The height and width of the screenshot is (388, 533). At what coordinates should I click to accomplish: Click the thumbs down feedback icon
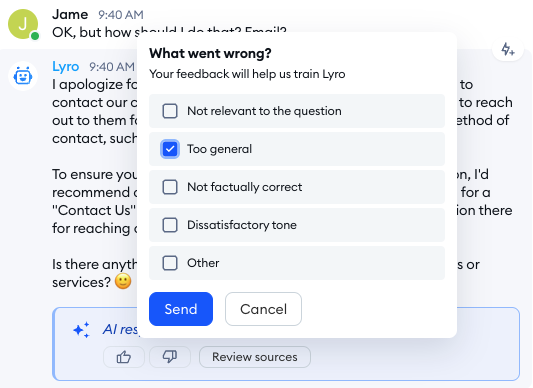170,357
